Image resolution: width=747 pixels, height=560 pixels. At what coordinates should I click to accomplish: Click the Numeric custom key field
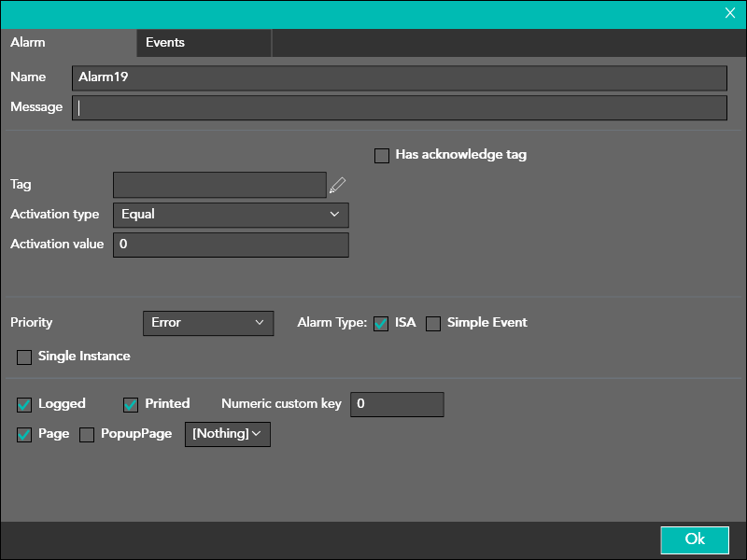tap(396, 404)
